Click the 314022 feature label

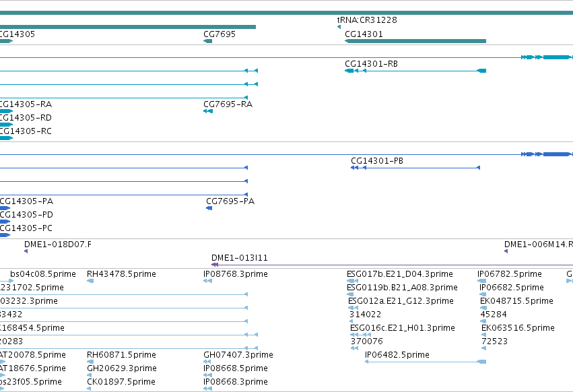click(366, 315)
